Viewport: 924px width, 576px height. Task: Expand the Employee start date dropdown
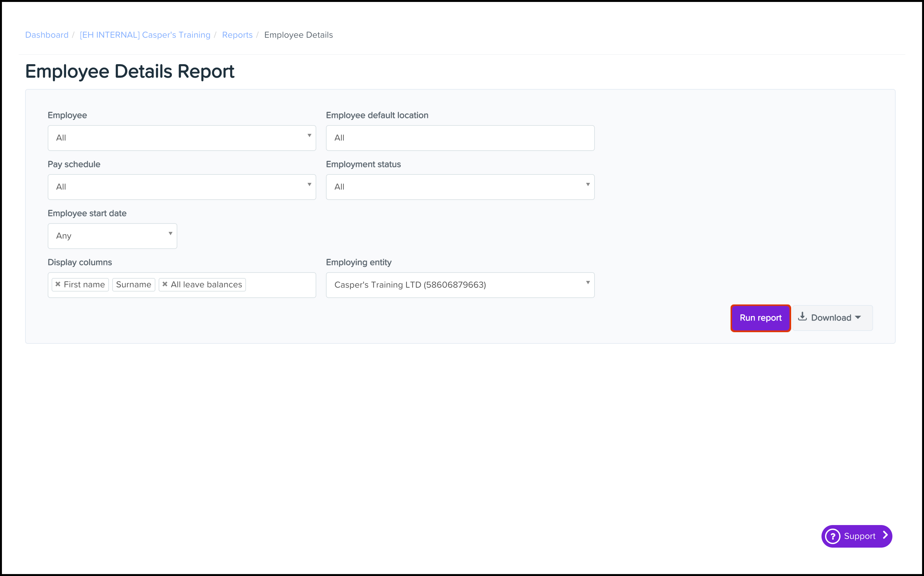click(112, 236)
